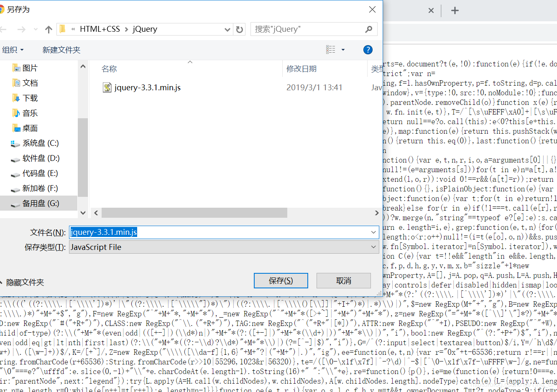The height and width of the screenshot is (392, 557).
Task: Open view options dropdown arrow
Action: tap(343, 50)
